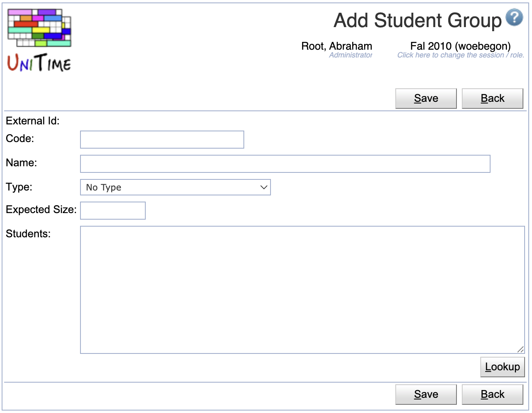This screenshot has height=413, width=532.
Task: Open the help question mark icon
Action: (514, 18)
